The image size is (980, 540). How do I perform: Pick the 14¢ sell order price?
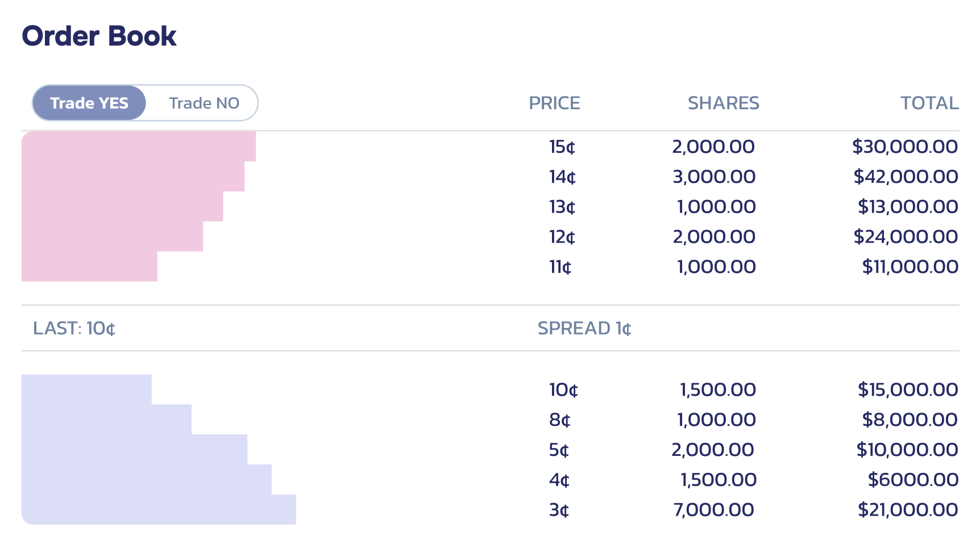click(x=562, y=177)
